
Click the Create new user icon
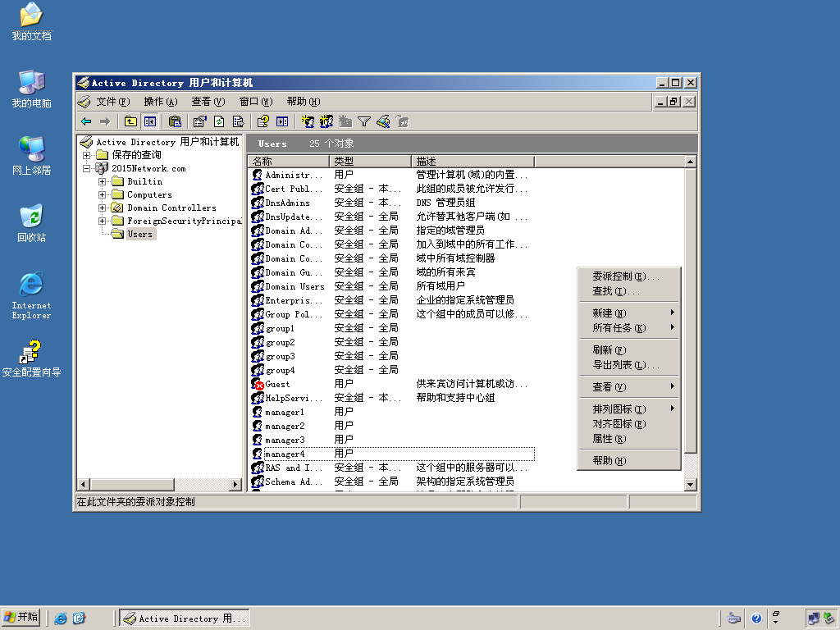[308, 121]
